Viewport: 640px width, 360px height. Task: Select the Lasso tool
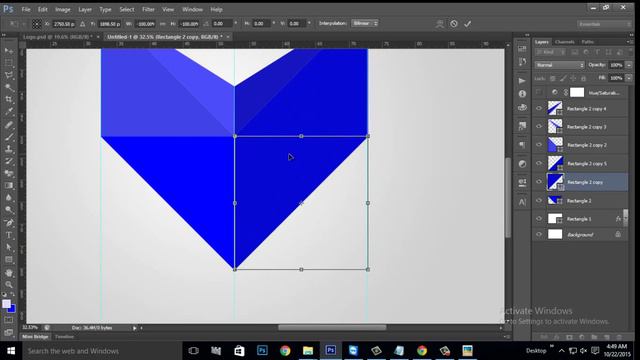coord(9,75)
